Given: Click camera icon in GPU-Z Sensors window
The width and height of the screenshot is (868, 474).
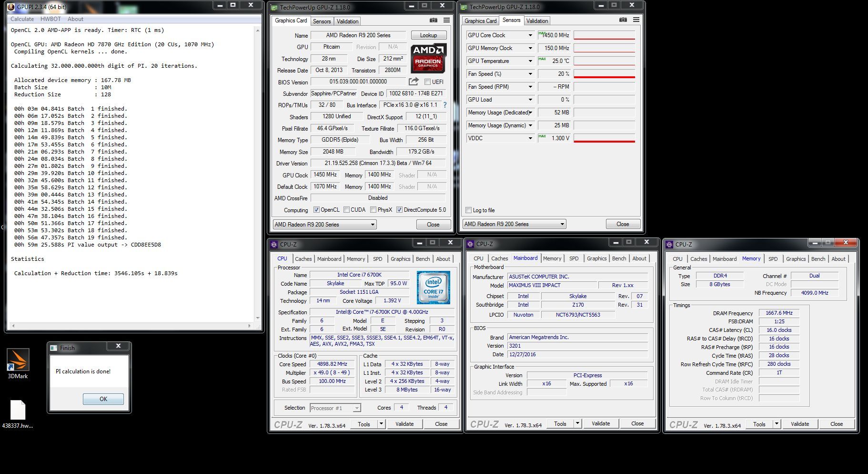Looking at the screenshot, I should pyautogui.click(x=623, y=20).
